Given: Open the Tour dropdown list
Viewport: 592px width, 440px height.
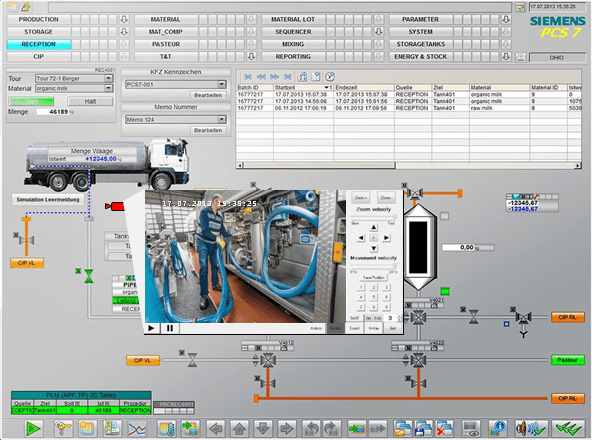Looking at the screenshot, I should (x=108, y=78).
